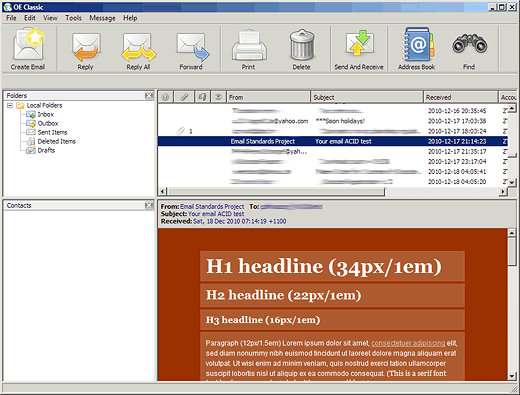The width and height of the screenshot is (520, 395).
Task: Close the Contacts pane
Action: click(x=149, y=206)
